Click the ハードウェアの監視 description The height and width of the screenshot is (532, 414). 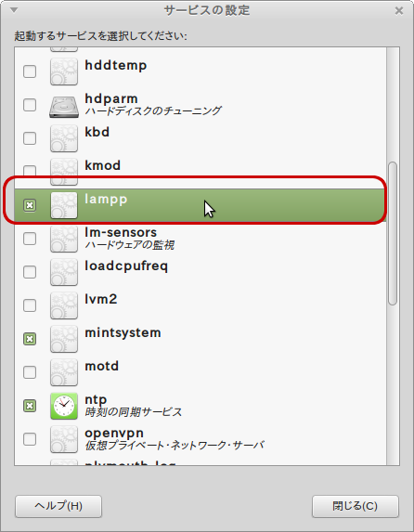(130, 245)
